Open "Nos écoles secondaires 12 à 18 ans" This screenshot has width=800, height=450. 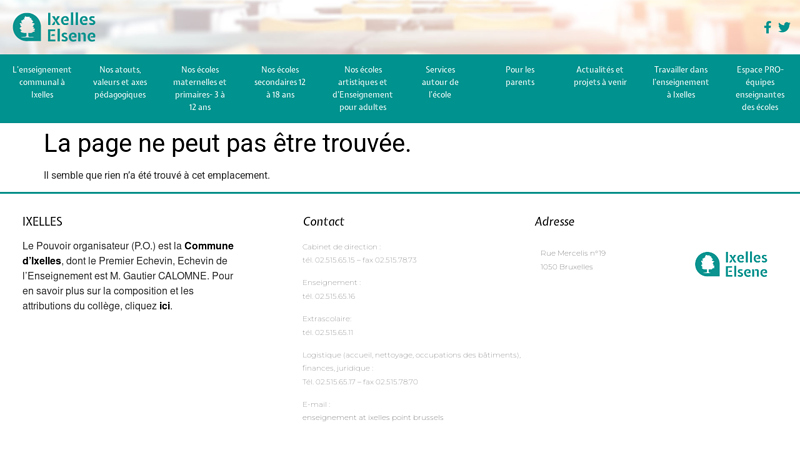280,82
